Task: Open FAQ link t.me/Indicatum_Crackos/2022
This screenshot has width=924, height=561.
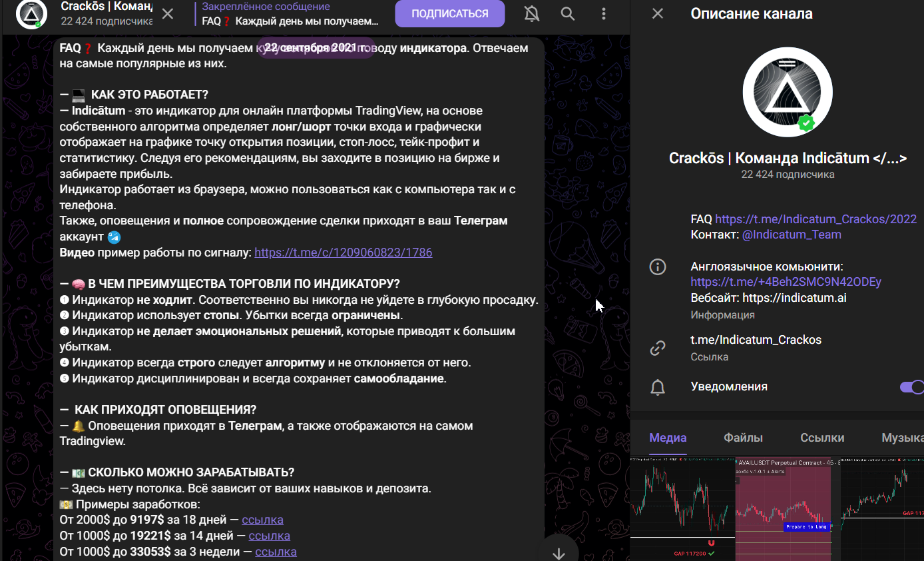Action: (815, 219)
